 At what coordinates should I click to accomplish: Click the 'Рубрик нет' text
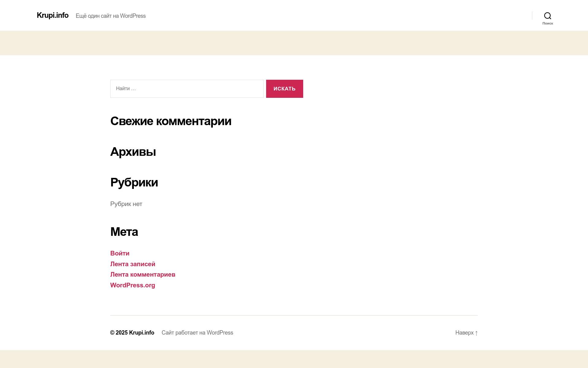[126, 204]
